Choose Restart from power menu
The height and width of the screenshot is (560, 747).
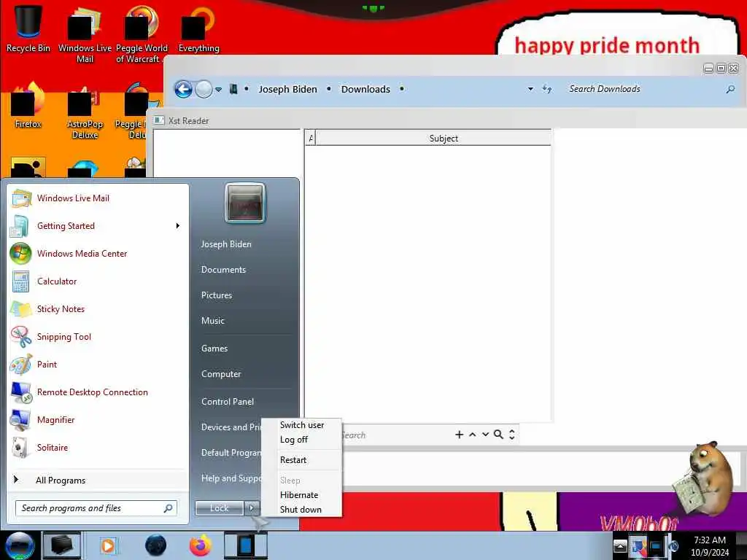click(x=301, y=460)
